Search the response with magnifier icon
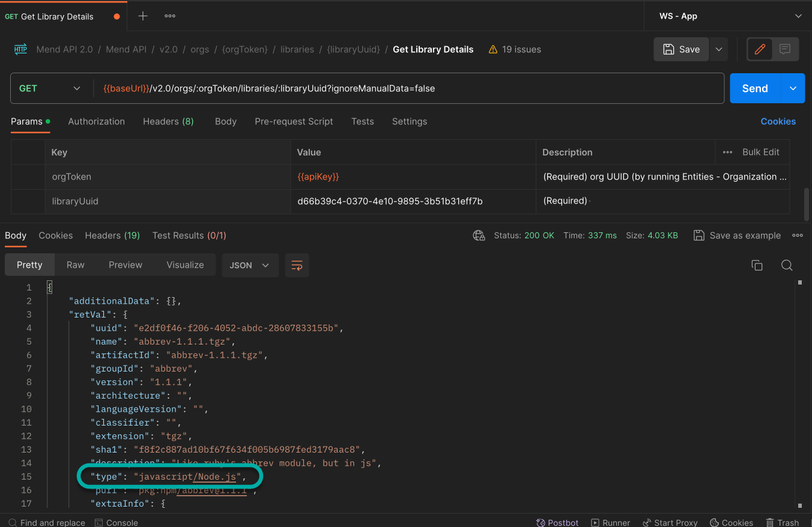The image size is (812, 527). (787, 265)
